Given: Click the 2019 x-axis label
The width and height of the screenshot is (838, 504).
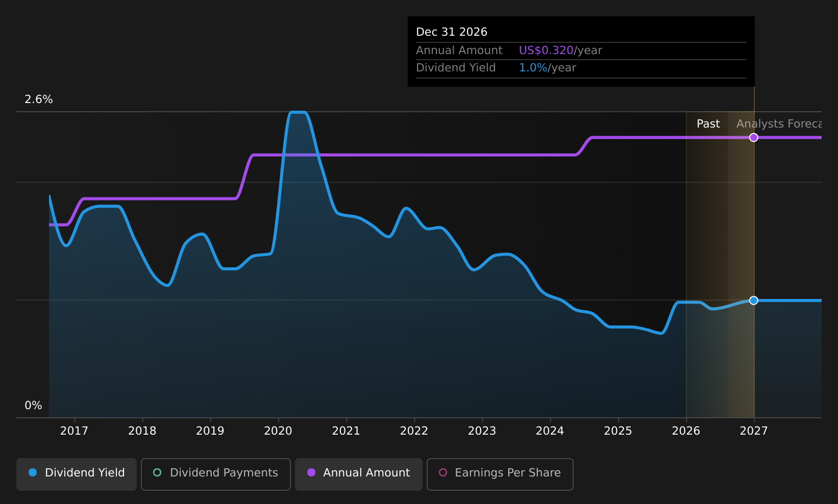Looking at the screenshot, I should point(210,431).
